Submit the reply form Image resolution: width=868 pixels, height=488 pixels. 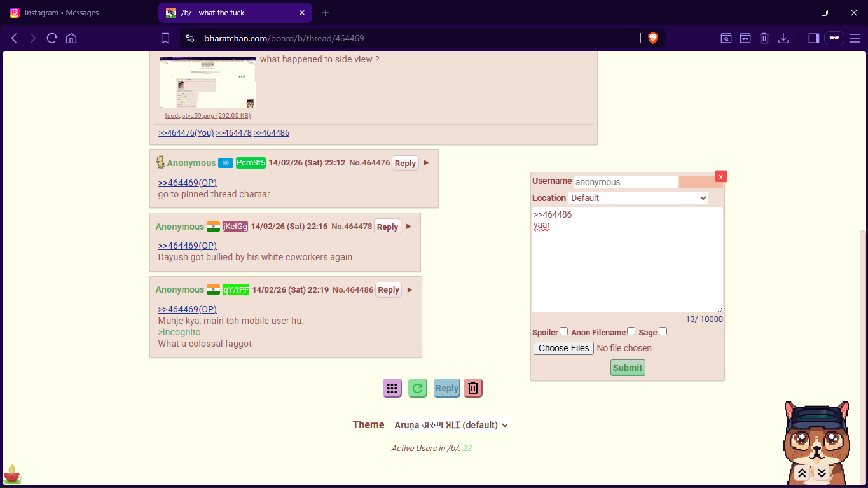[x=627, y=368]
